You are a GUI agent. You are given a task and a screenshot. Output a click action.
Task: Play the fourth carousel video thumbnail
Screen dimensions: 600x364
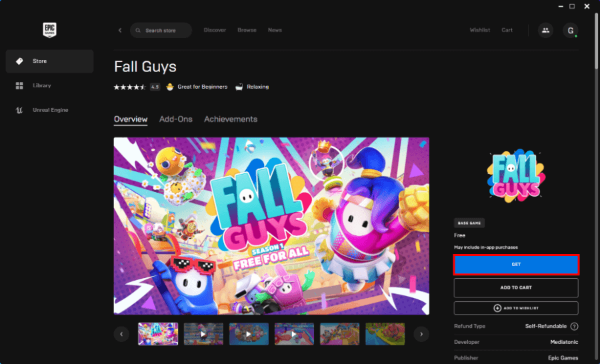(x=294, y=334)
